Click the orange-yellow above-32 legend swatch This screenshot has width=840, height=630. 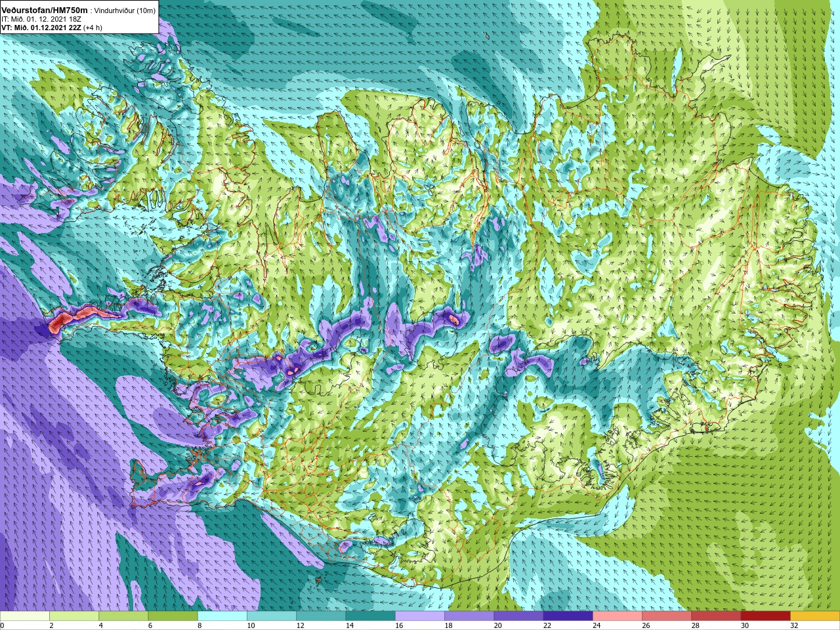click(815, 616)
